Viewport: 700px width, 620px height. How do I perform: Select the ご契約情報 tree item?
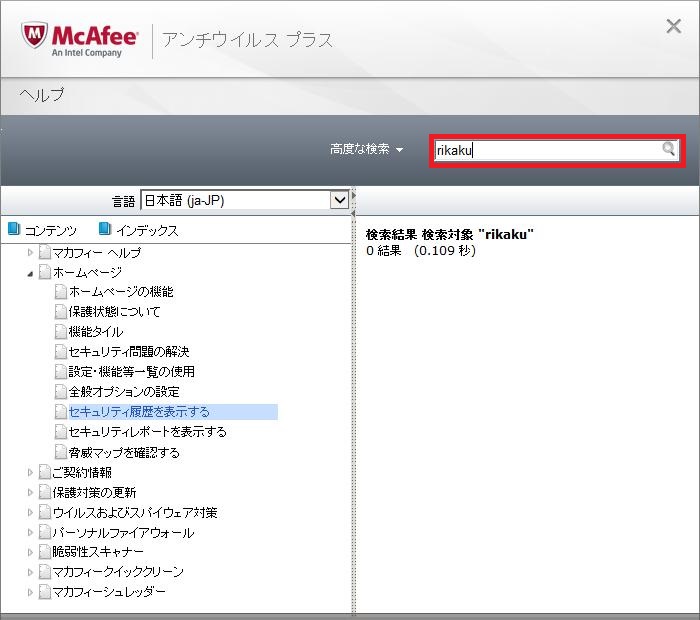[x=82, y=472]
